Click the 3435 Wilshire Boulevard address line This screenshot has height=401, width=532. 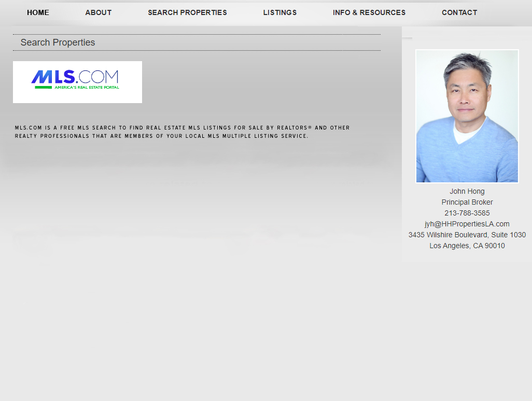(x=467, y=235)
